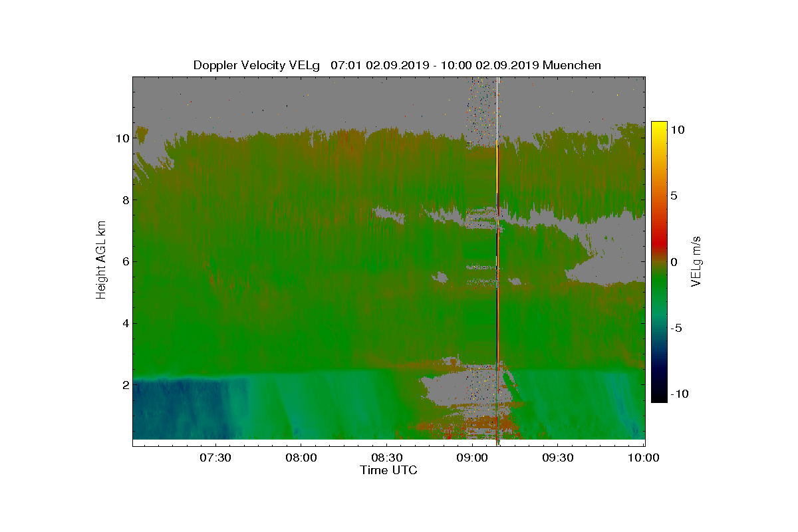Click the 08:30 time tick label
Viewport: 798px width, 532px height.
click(x=386, y=458)
